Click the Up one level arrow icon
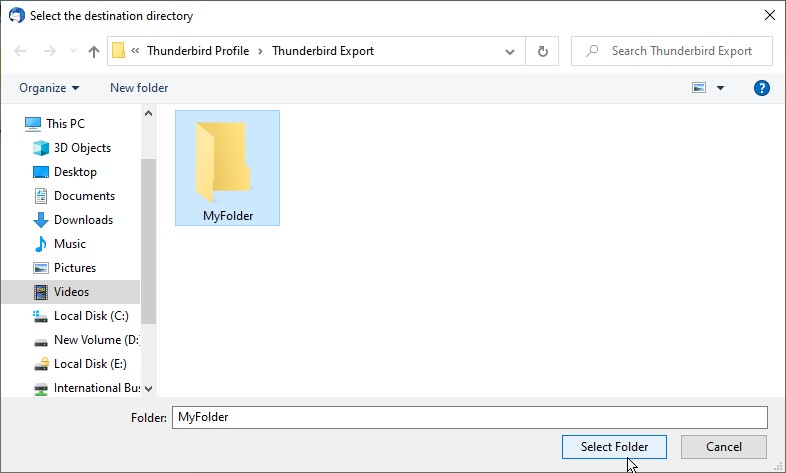The height and width of the screenshot is (473, 786). (94, 51)
